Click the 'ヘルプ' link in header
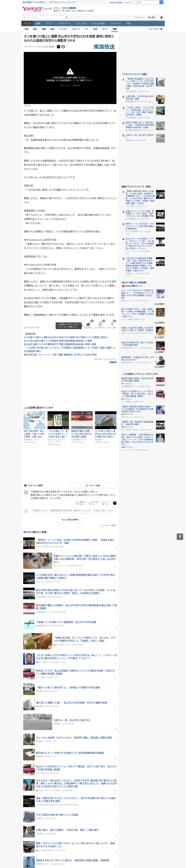 click(x=127, y=2)
